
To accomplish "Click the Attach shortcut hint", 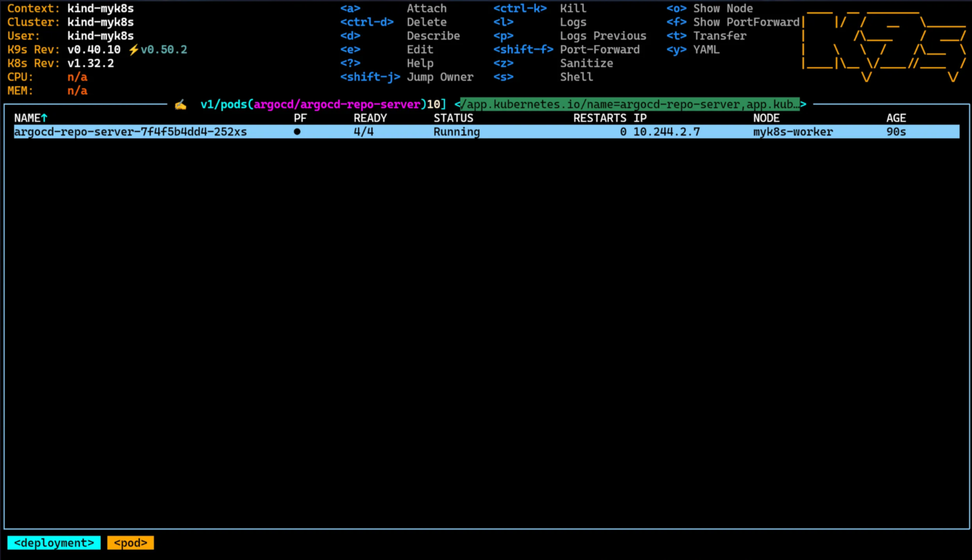I will point(427,8).
